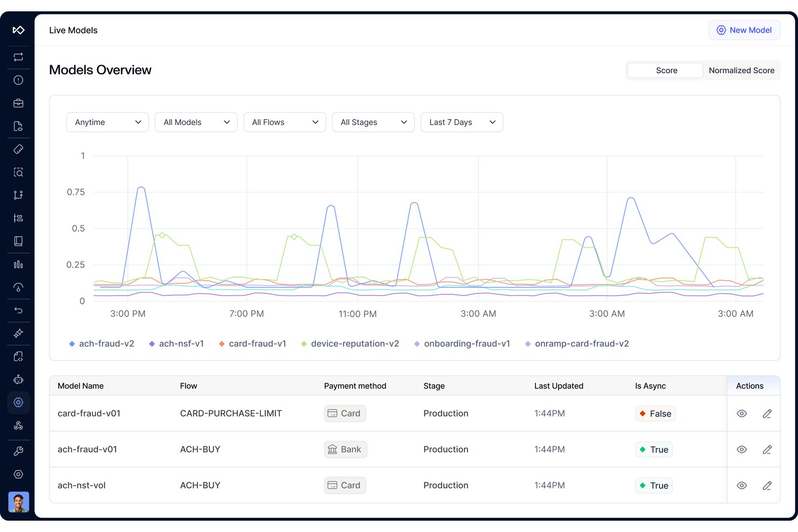
Task: Open the book sidebar icon
Action: pyautogui.click(x=18, y=241)
